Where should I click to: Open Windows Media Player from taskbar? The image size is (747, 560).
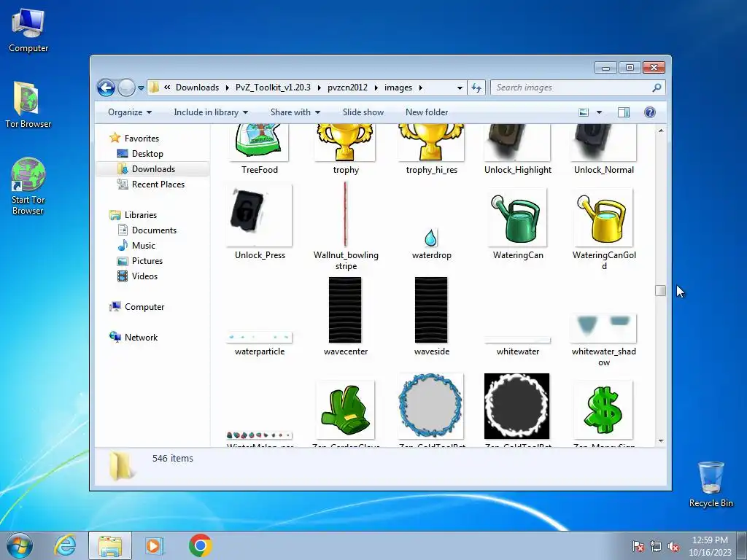click(154, 545)
